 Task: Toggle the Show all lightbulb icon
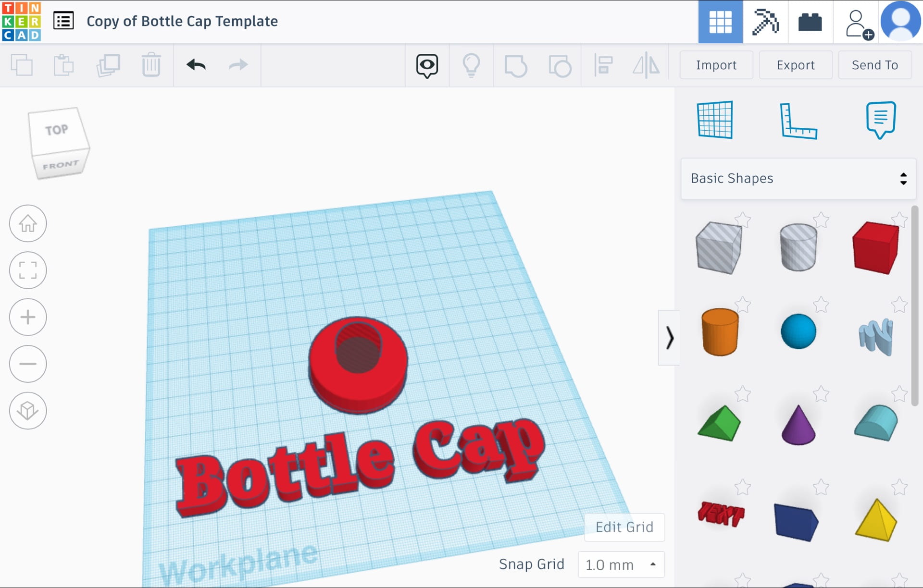(471, 65)
